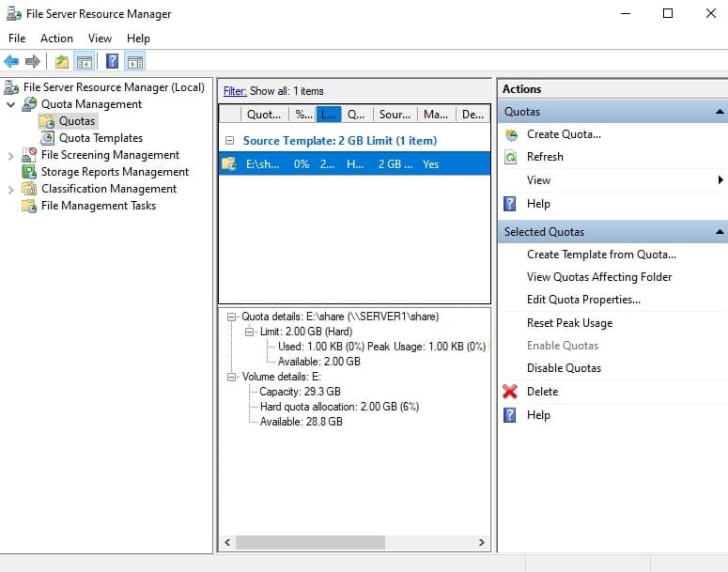Screen dimensions: 728x572
Task: Collapse the Source Template 2 GB Limit group
Action: coord(229,140)
